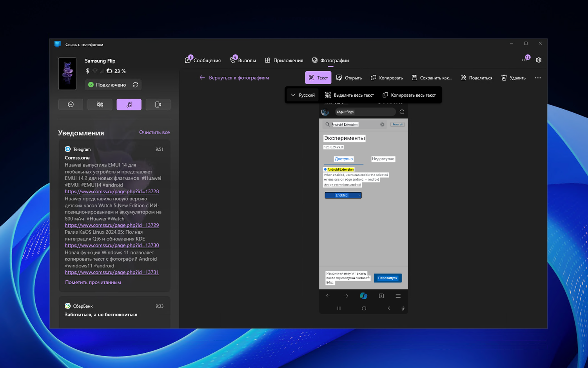Image resolution: width=588 pixels, height=368 pixels.
Task: Click the Приложения grid icon
Action: tap(268, 60)
